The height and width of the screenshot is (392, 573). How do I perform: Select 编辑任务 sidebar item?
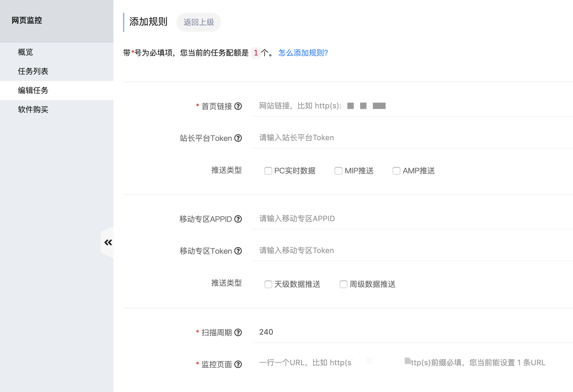pos(57,91)
